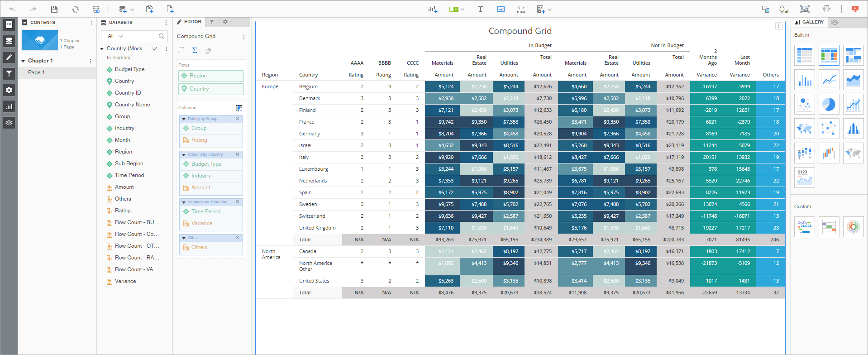Viewport: 868px width, 355px height.
Task: Click the Refresh data icon
Action: [x=76, y=10]
